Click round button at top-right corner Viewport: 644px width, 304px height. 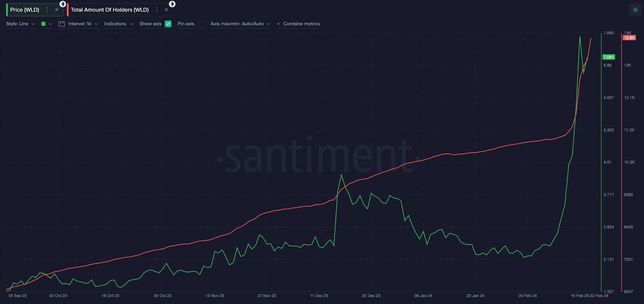(636, 10)
